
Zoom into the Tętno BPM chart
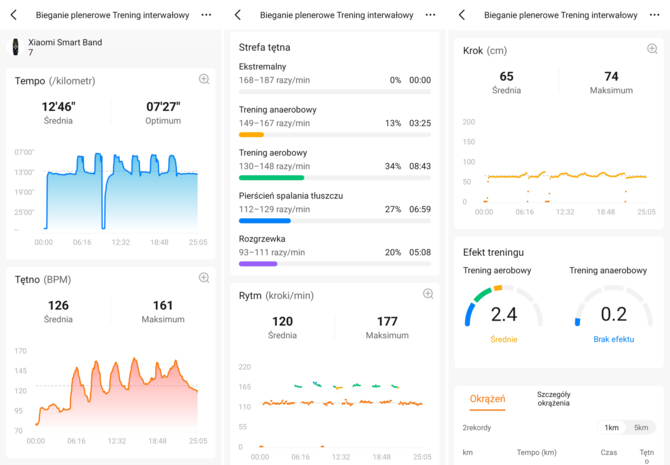[x=204, y=278]
